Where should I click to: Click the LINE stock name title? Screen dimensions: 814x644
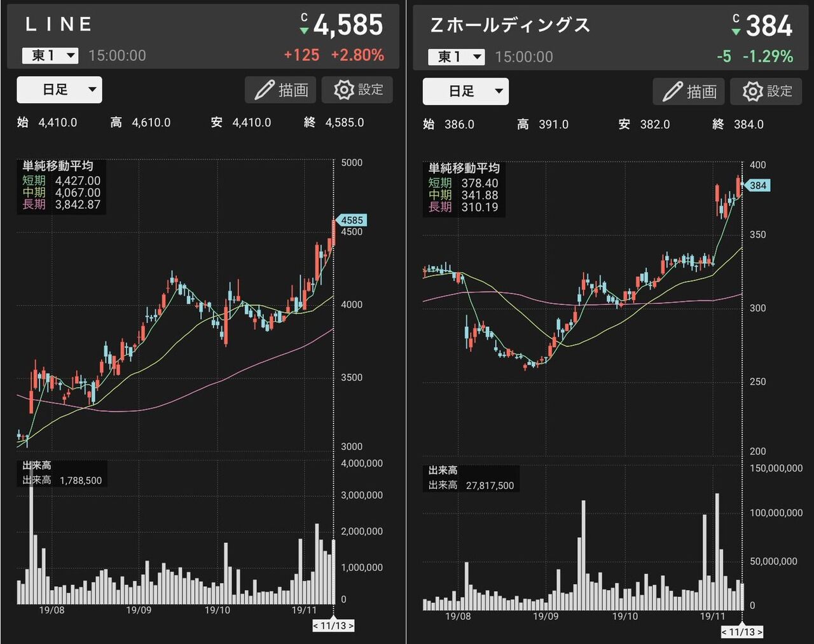(59, 25)
